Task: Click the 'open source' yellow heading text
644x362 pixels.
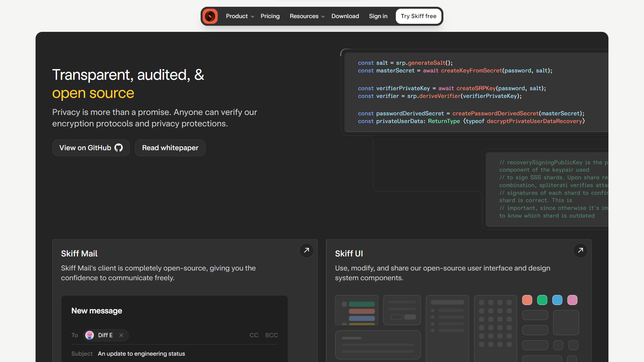Action: point(93,93)
